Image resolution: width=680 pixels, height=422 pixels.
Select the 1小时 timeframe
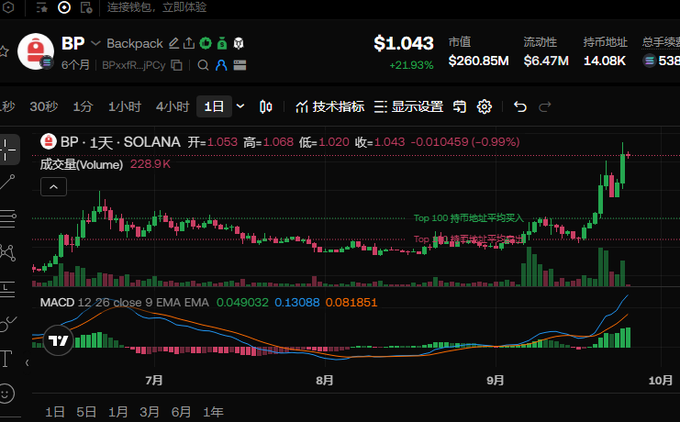[124, 106]
